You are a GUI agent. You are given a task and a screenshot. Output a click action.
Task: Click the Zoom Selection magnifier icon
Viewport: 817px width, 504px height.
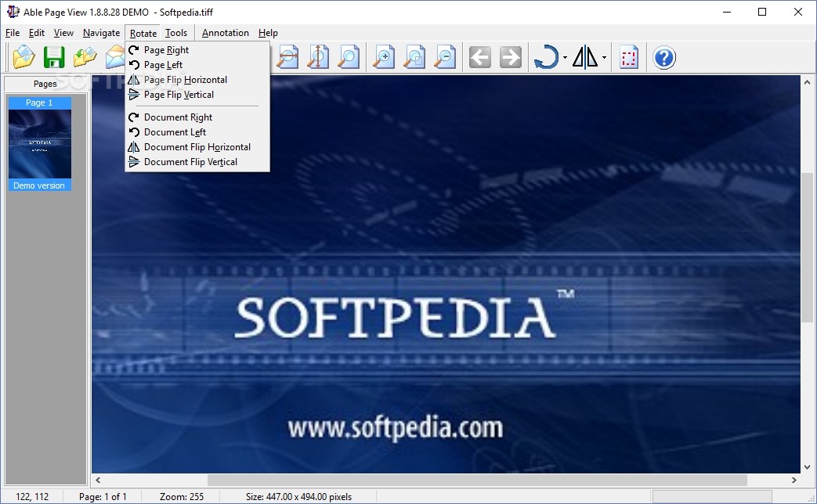point(414,57)
